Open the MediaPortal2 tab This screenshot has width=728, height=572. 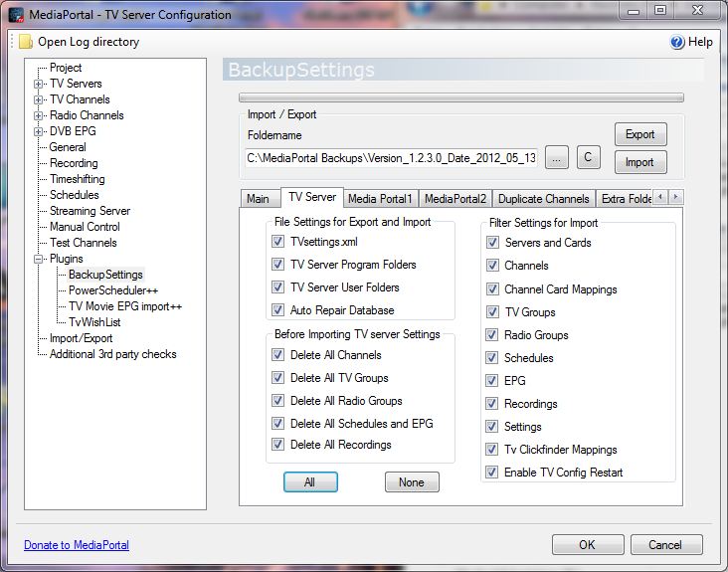click(455, 199)
